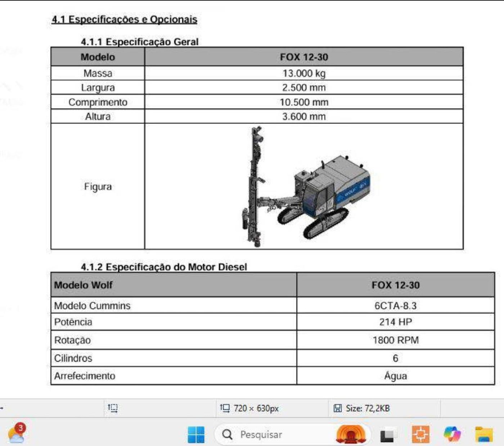The width and height of the screenshot is (504, 446).
Task: Click the FOX 12-30 header in general table
Action: click(304, 57)
